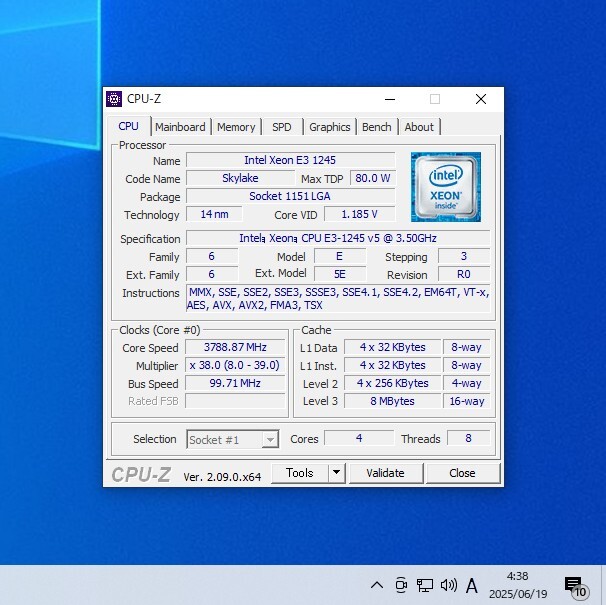Click the technology value '14 nm'
This screenshot has width=606, height=605.
pyautogui.click(x=214, y=214)
